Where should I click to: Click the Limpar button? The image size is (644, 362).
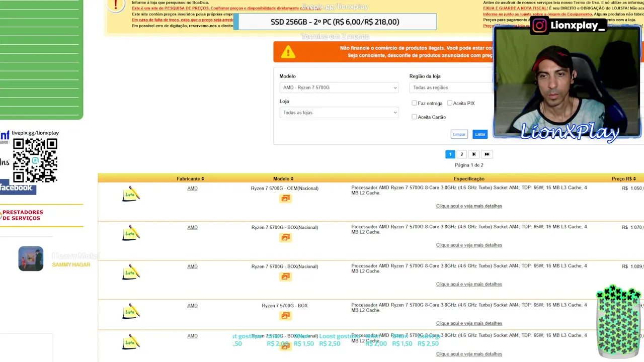coord(459,134)
